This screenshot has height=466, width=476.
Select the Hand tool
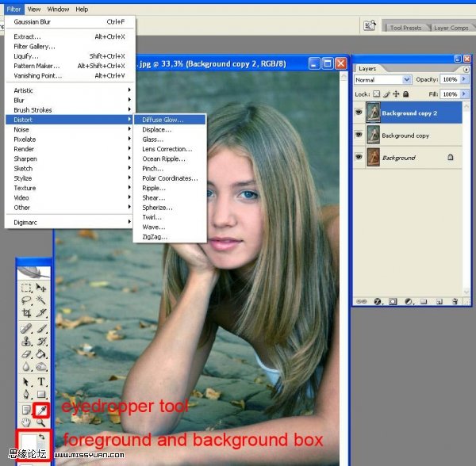(x=26, y=422)
